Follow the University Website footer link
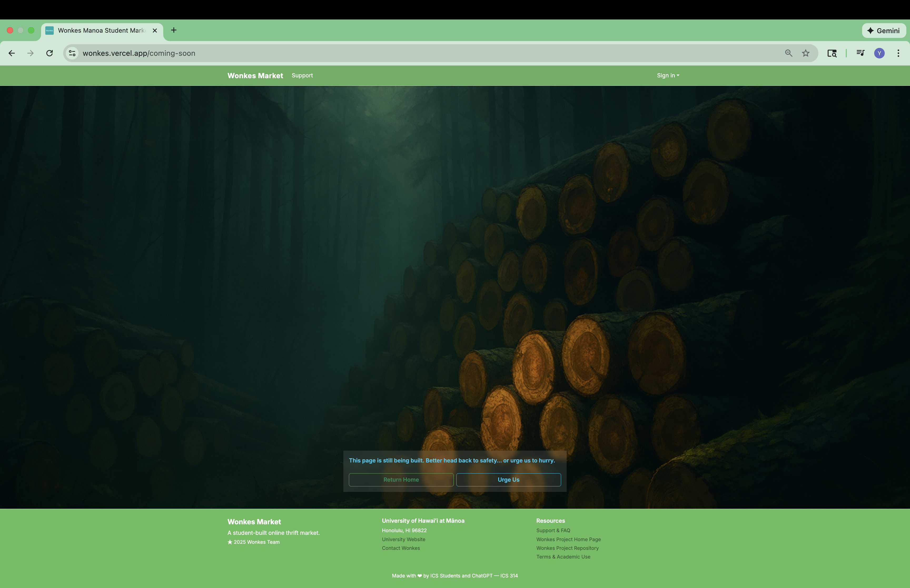The width and height of the screenshot is (910, 588). [403, 539]
